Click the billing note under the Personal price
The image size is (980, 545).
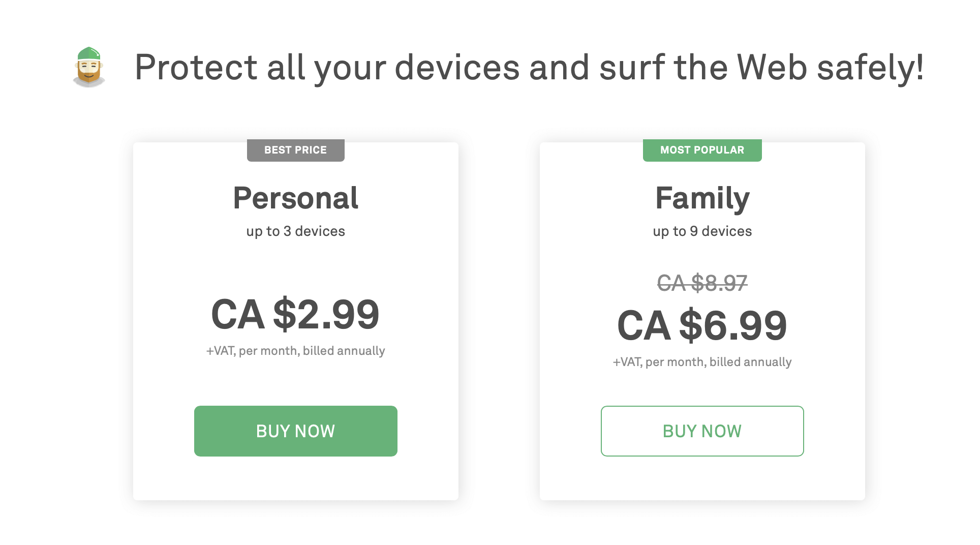click(295, 351)
